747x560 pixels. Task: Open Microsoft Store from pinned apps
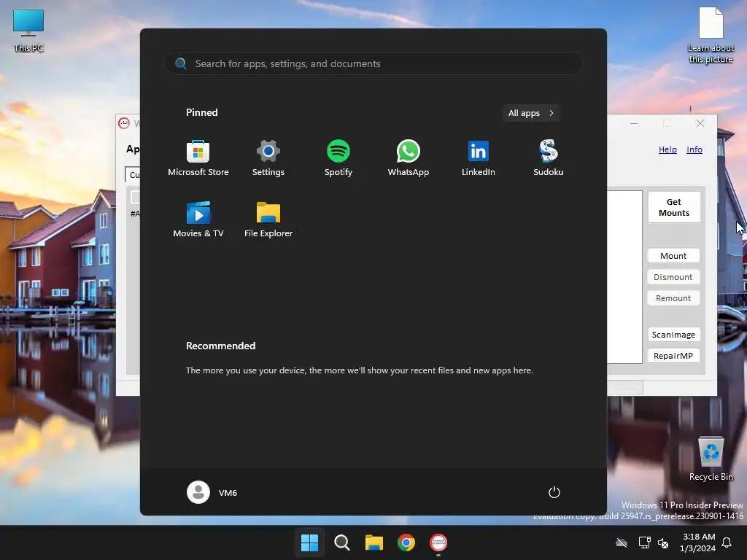tap(198, 158)
